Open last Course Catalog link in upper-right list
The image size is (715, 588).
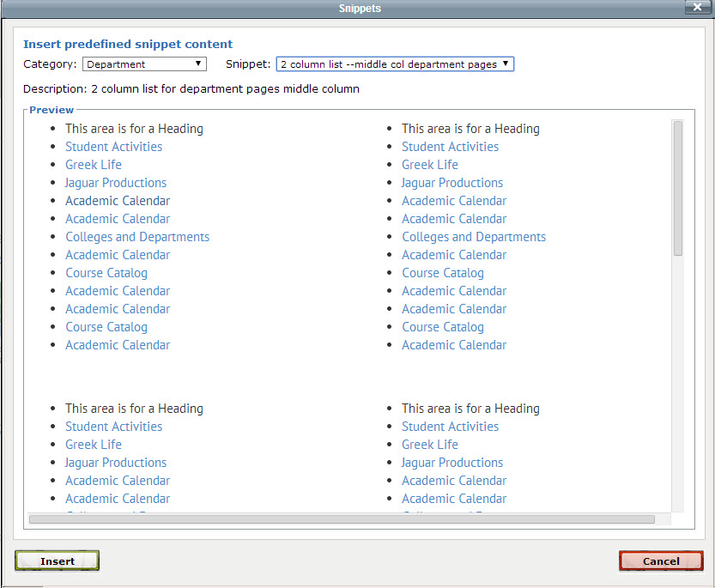(x=443, y=327)
